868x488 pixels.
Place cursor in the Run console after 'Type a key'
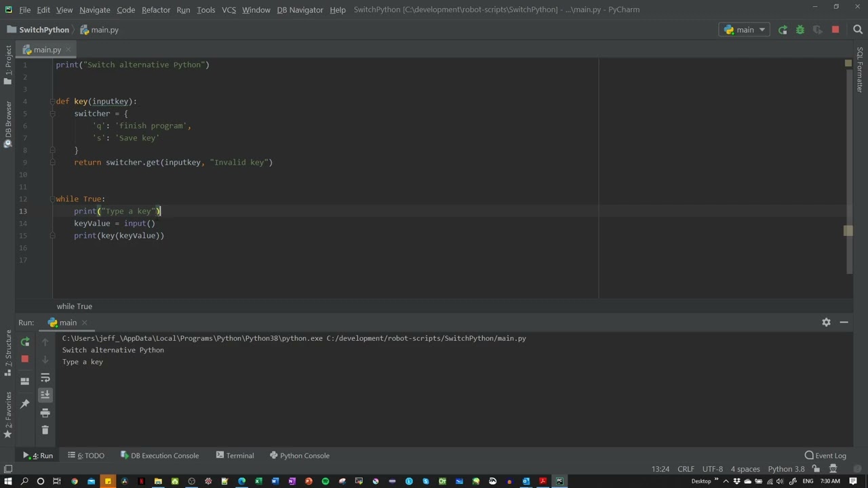coord(104,362)
